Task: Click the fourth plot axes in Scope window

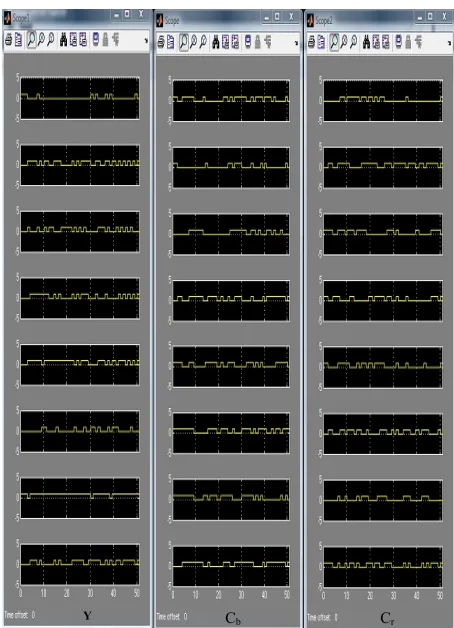Action: point(231,300)
